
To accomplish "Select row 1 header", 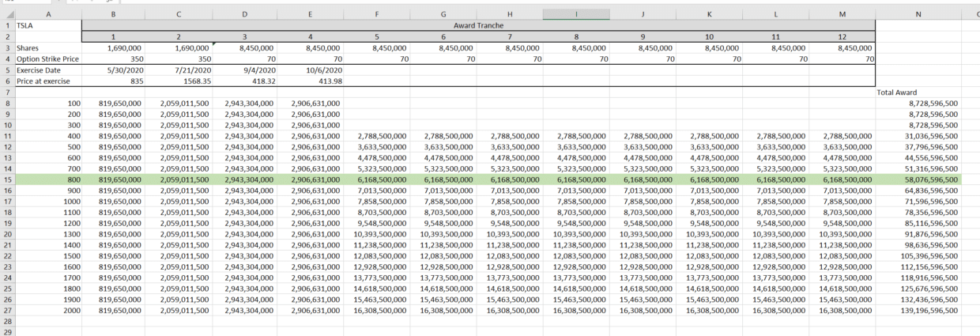I will 6,26.
